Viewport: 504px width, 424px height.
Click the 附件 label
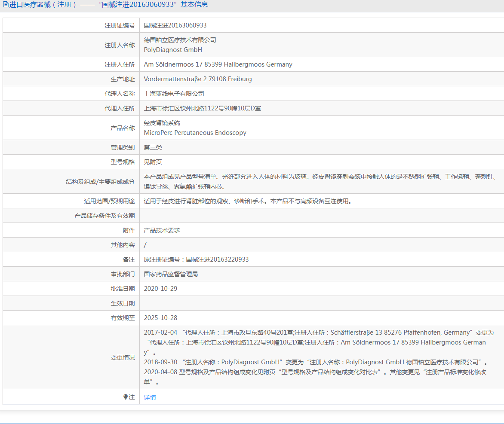129,230
